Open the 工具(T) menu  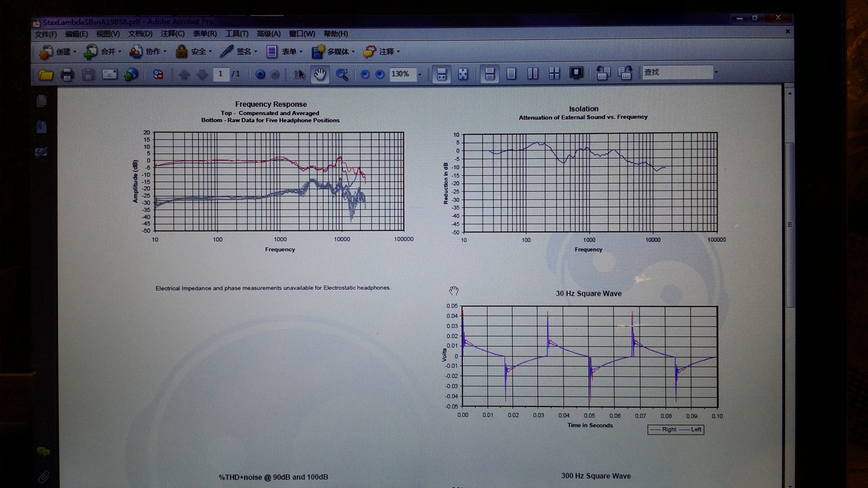(x=237, y=34)
